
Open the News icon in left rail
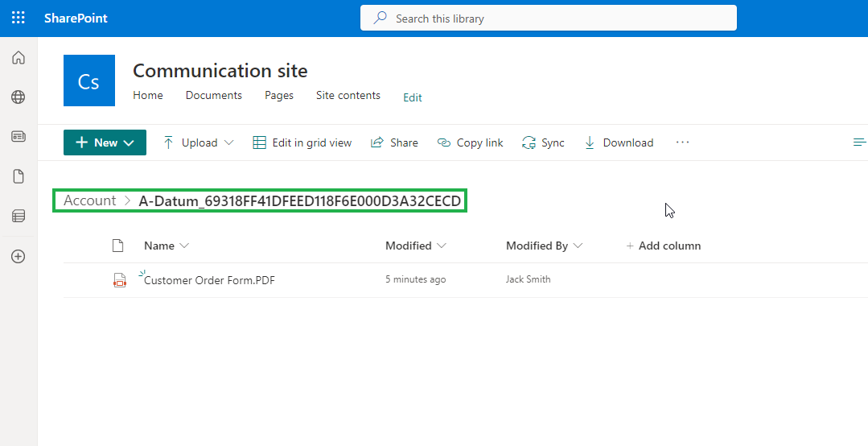tap(19, 136)
